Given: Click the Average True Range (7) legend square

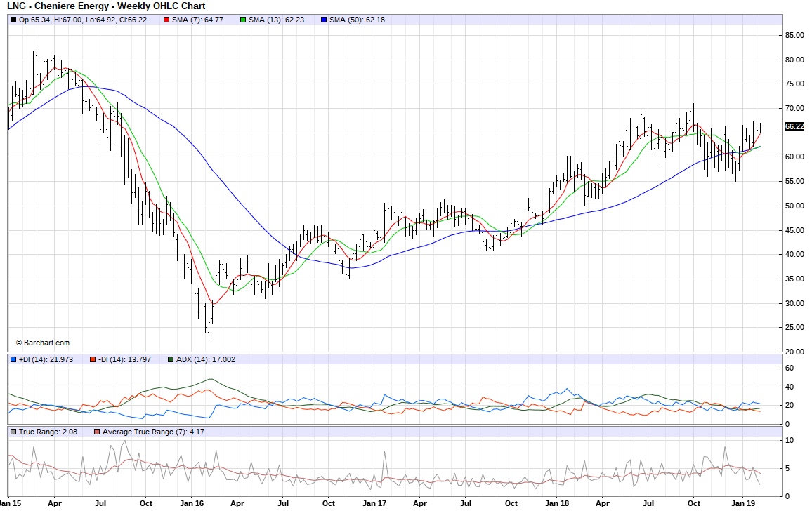Looking at the screenshot, I should [x=96, y=431].
